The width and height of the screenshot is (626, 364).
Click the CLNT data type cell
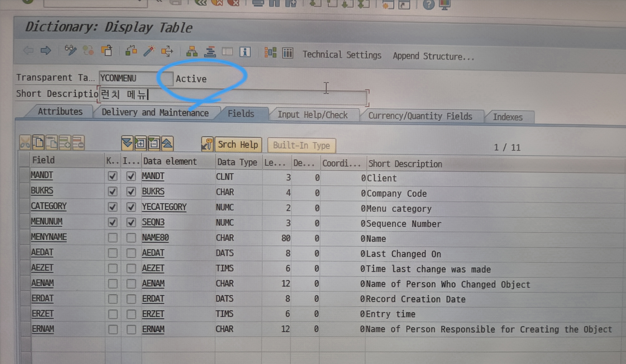(x=225, y=177)
